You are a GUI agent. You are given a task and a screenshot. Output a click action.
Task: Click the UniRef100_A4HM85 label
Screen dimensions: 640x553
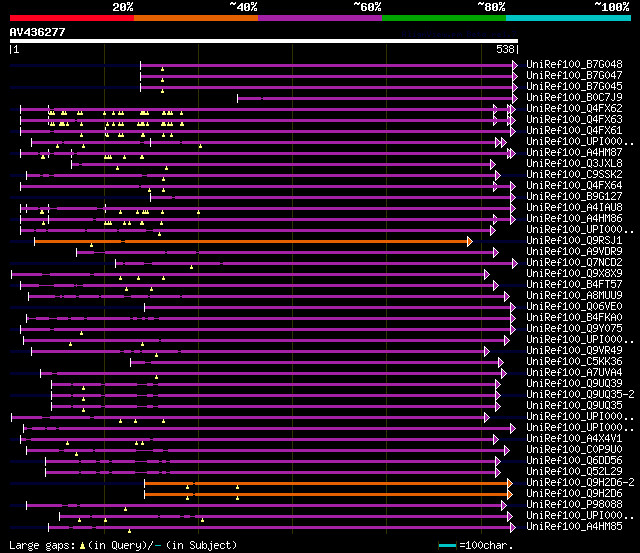[x=574, y=527]
